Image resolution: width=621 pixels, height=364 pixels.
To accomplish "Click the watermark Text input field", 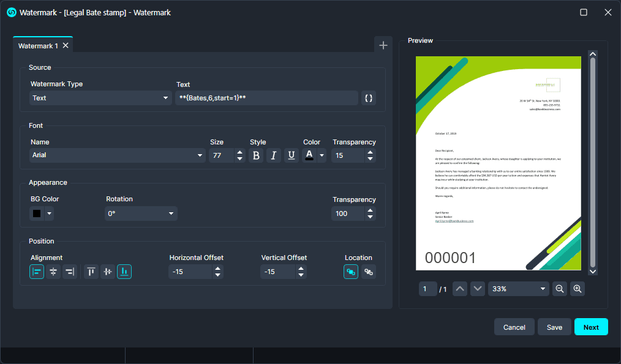I will click(x=266, y=98).
